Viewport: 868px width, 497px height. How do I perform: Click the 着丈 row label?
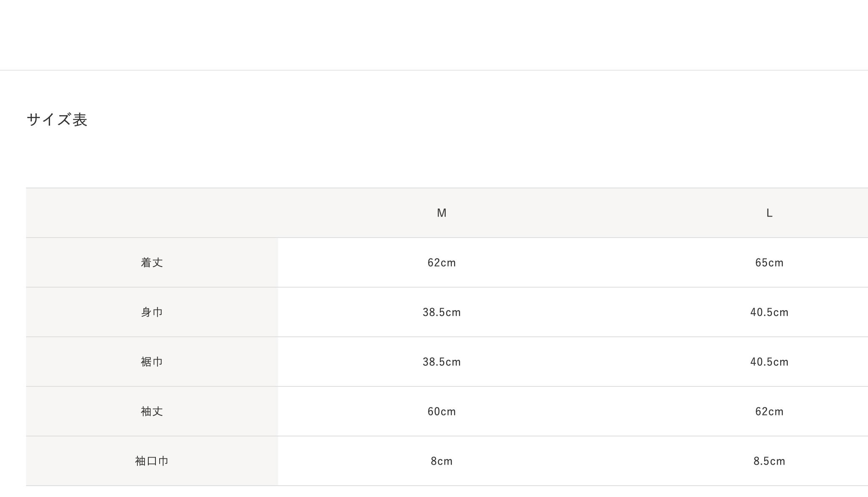(152, 263)
